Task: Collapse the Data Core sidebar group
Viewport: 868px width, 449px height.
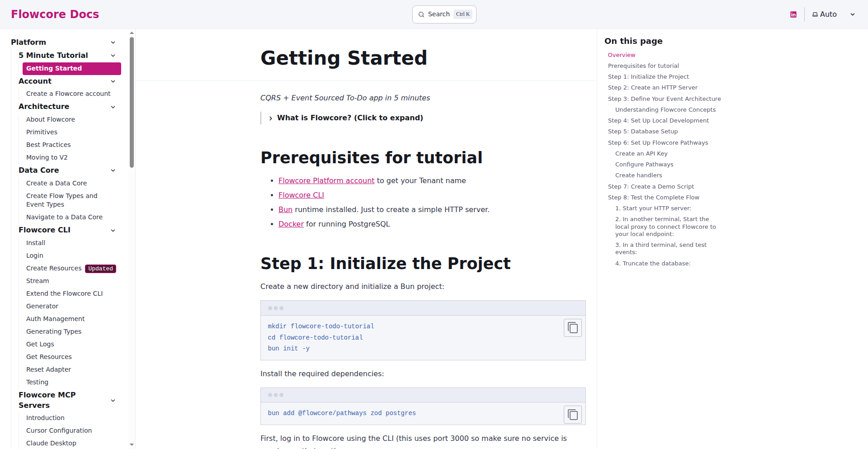Action: click(x=113, y=170)
